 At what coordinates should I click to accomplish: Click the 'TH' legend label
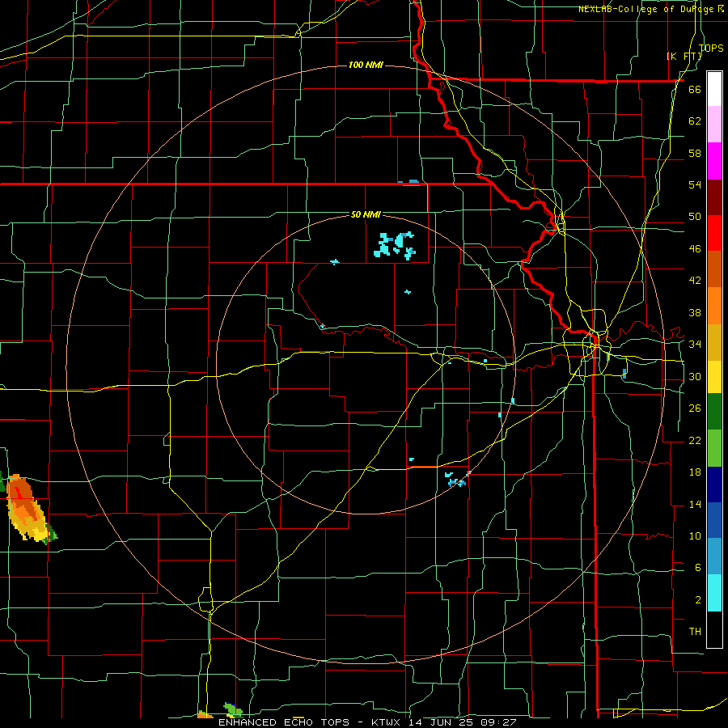(x=695, y=632)
